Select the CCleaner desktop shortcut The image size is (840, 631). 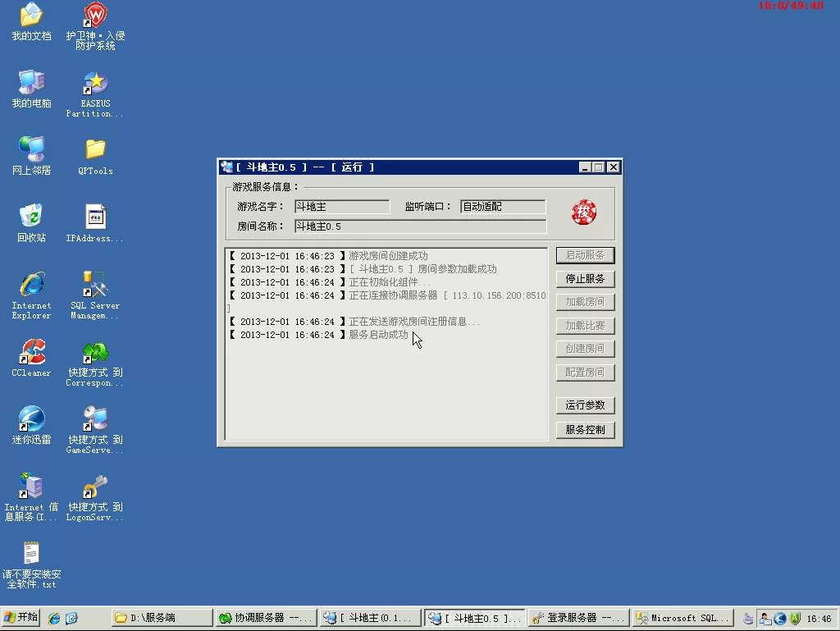click(x=32, y=358)
